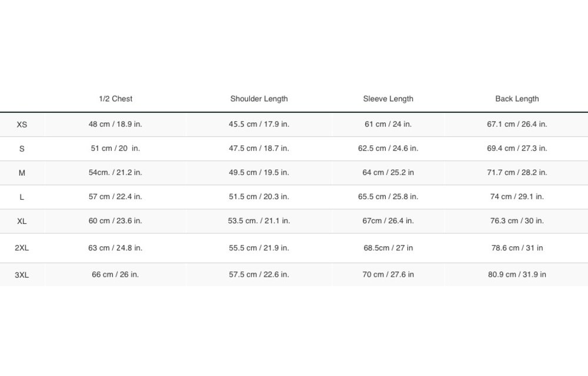This screenshot has height=376, width=588.
Task: Select the Back Length column header
Action: click(517, 99)
